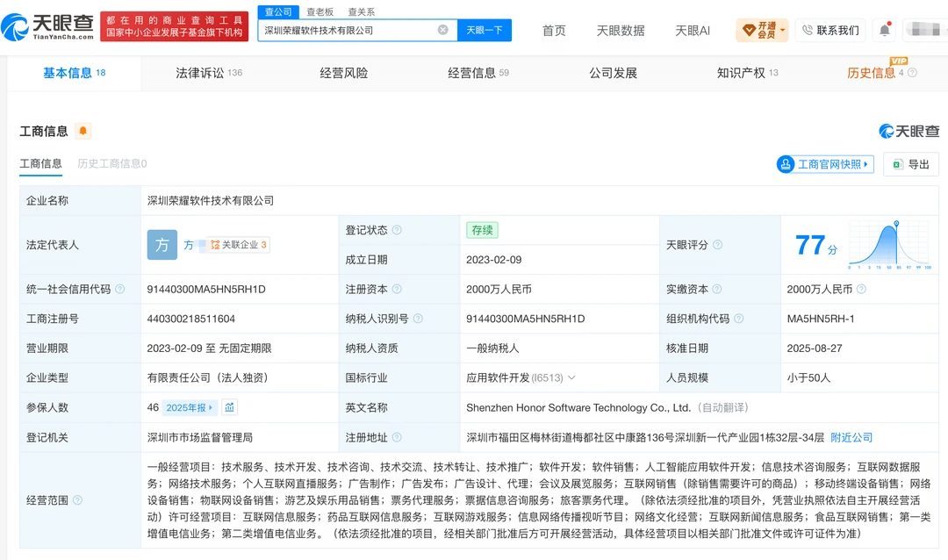The height and width of the screenshot is (560, 948).
Task: Click the help icon next to 经营范围
Action: click(77, 500)
